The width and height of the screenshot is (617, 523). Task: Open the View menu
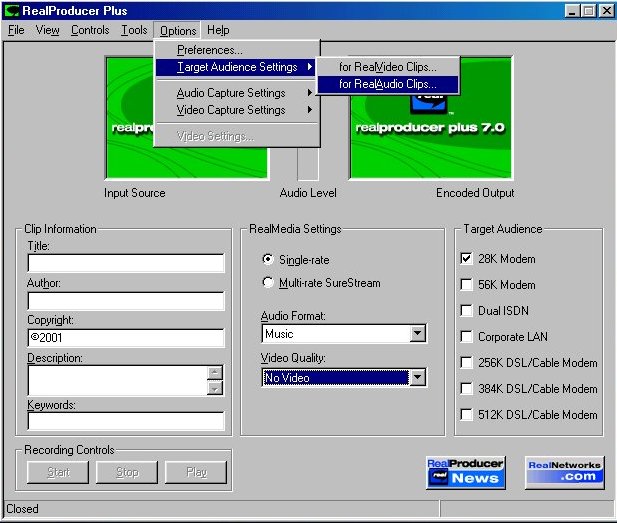[48, 30]
